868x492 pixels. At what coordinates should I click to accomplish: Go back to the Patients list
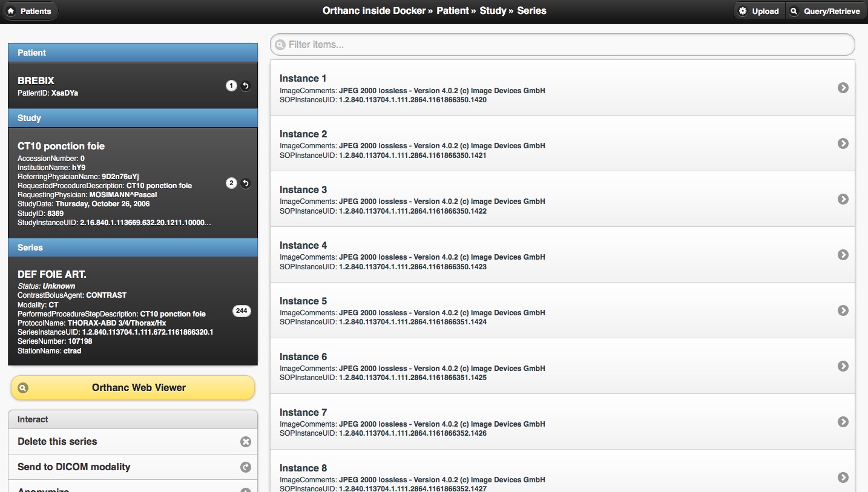30,11
